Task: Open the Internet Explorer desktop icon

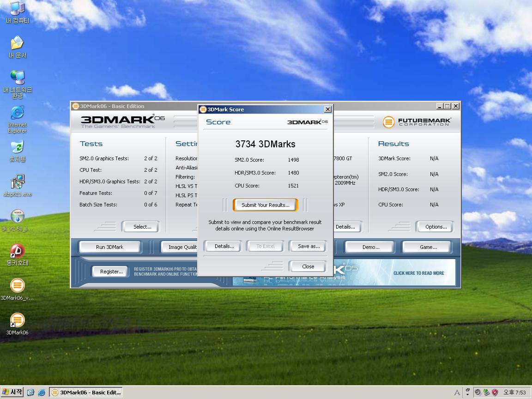Action: 17,113
